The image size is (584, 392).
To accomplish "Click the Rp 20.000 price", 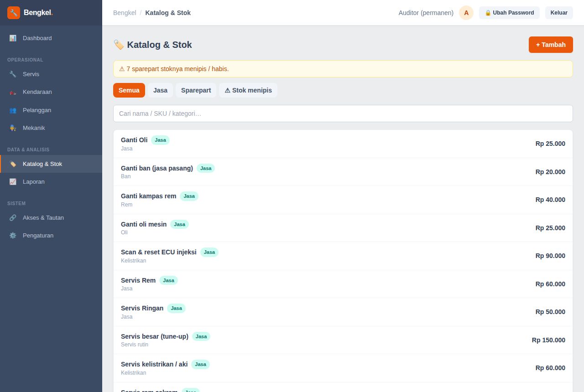I will [x=550, y=172].
